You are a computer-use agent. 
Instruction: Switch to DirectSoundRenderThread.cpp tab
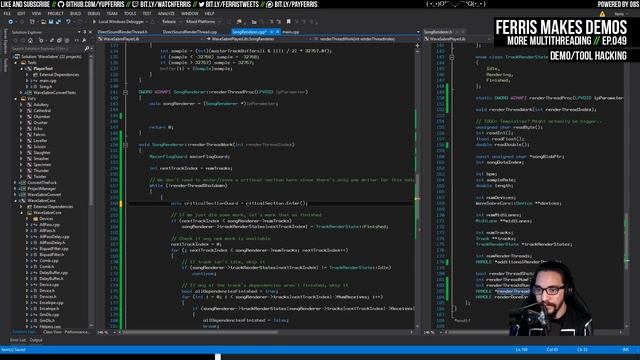[190, 32]
